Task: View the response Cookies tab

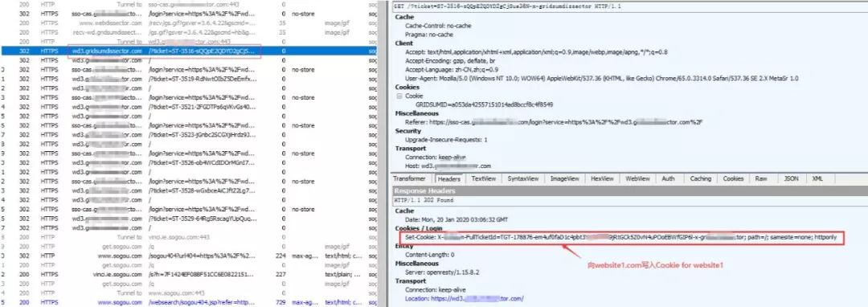Action: [x=734, y=178]
